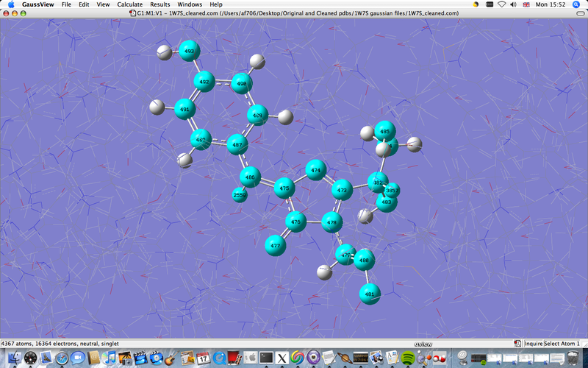The height and width of the screenshot is (368, 588).
Task: Click the clock showing Mon 15:52
Action: [x=551, y=4]
